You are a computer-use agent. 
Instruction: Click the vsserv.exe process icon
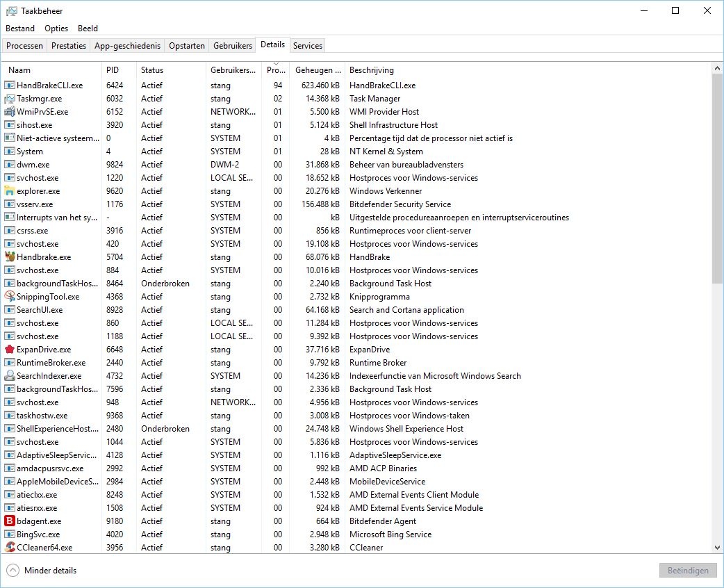point(9,204)
